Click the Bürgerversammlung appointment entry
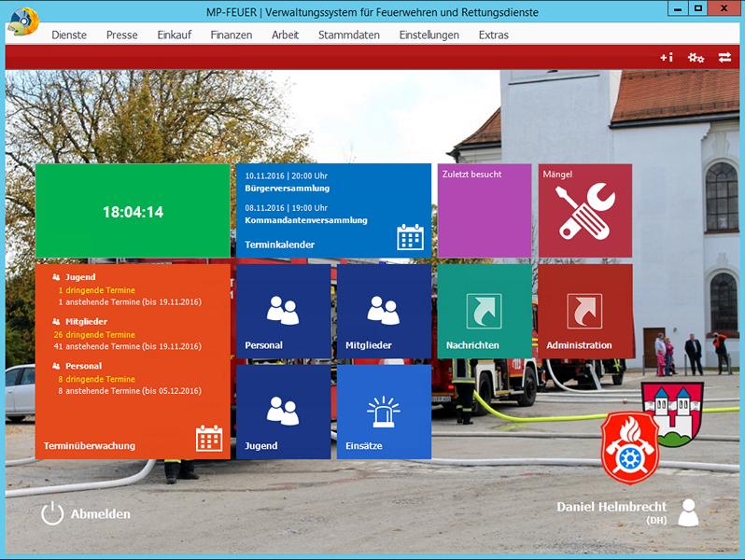The image size is (745, 560). pos(288,188)
